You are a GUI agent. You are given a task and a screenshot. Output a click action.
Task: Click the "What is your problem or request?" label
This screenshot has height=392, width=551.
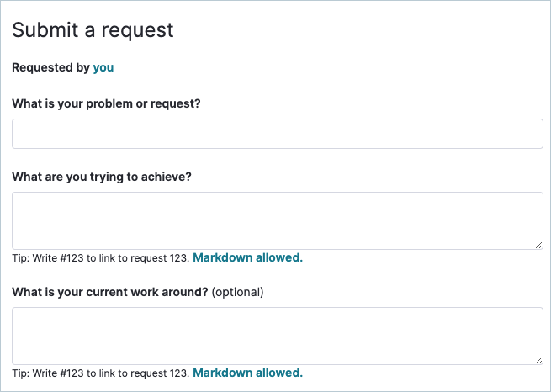[106, 103]
